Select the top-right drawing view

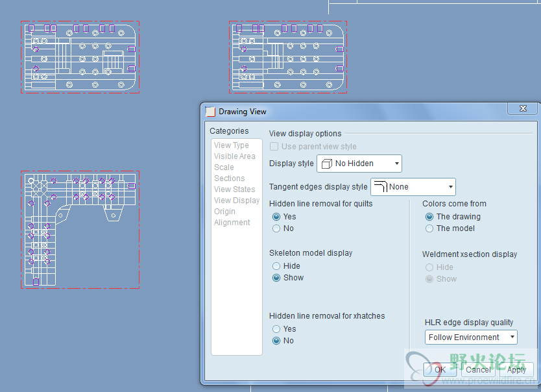pyautogui.click(x=288, y=57)
